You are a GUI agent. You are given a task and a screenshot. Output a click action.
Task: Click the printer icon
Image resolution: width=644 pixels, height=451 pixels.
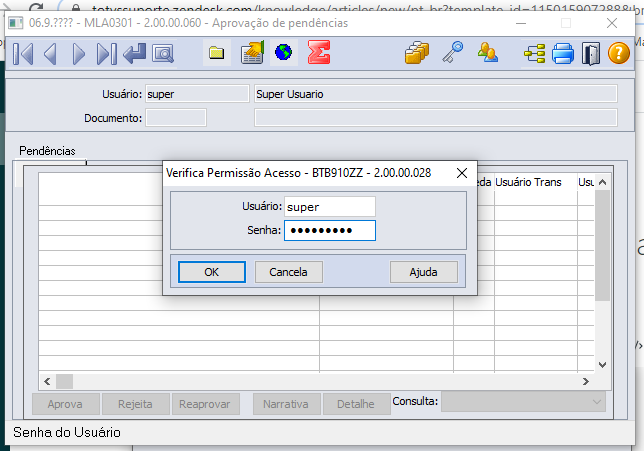562,53
